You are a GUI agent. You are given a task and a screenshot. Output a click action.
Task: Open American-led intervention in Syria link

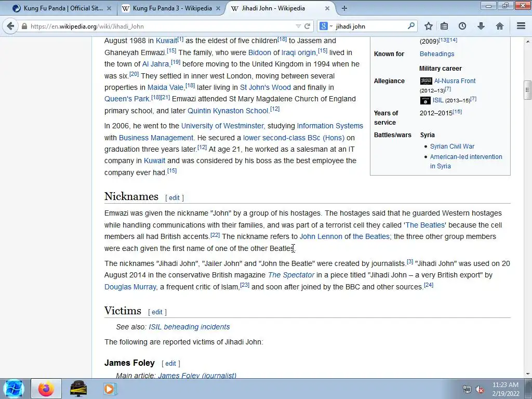click(x=466, y=162)
